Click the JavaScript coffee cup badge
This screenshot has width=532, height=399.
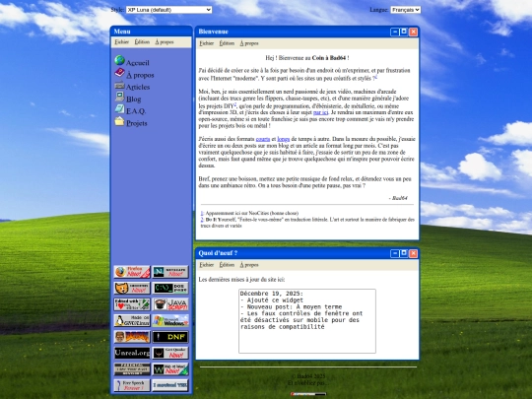[170, 304]
